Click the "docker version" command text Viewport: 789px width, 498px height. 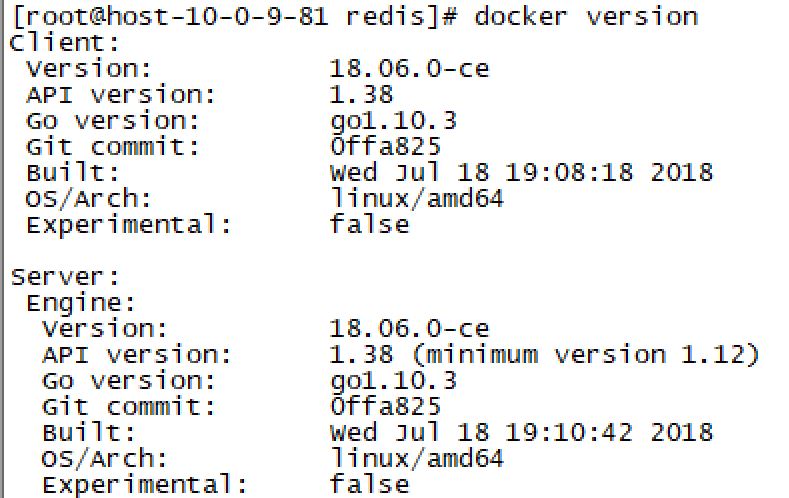(586, 17)
